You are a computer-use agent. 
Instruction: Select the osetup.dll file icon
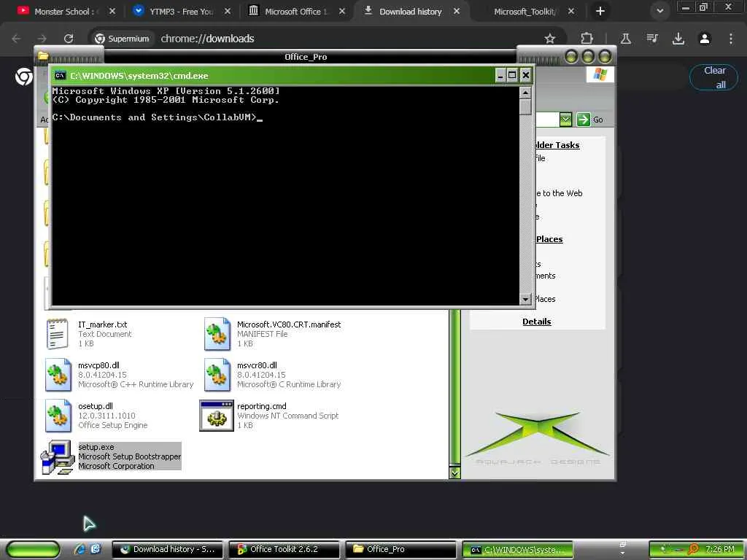pos(58,416)
